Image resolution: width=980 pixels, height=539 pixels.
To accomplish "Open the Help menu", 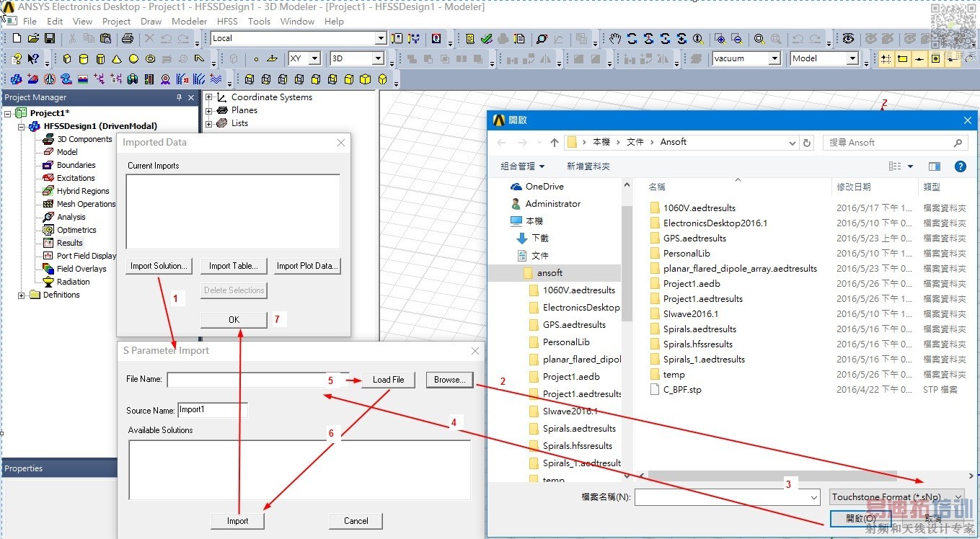I will pyautogui.click(x=334, y=21).
